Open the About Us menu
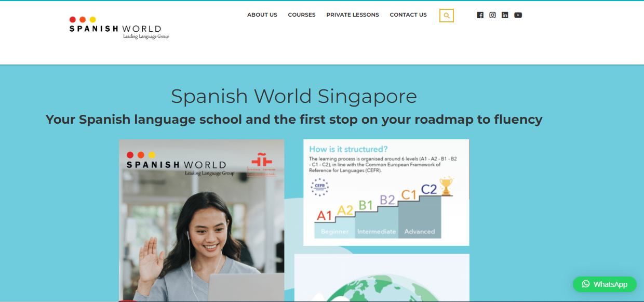The width and height of the screenshot is (644, 302). tap(262, 15)
